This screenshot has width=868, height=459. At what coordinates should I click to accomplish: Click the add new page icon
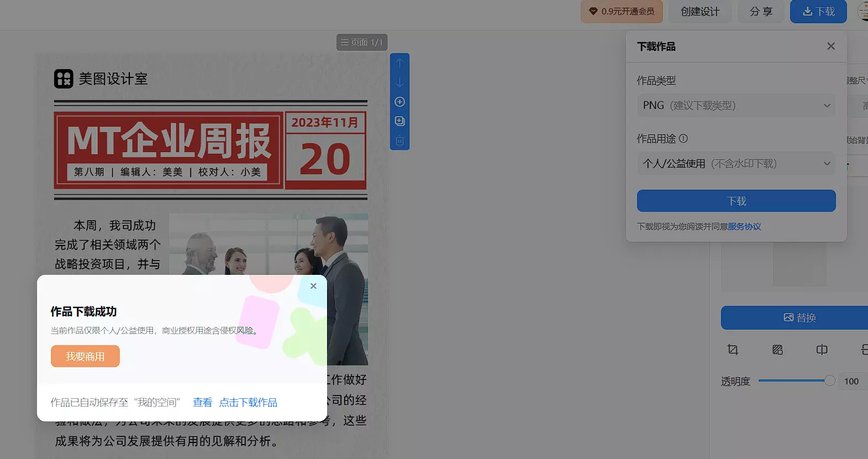[x=399, y=102]
